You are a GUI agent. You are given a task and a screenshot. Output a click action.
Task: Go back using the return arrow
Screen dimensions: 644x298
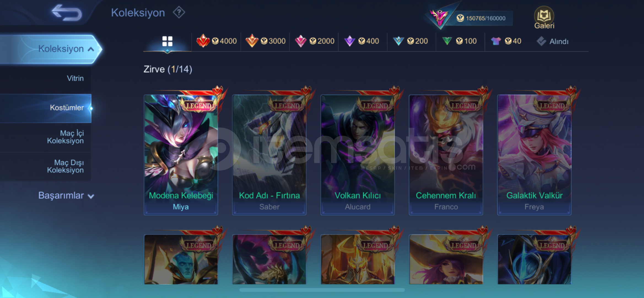(67, 12)
